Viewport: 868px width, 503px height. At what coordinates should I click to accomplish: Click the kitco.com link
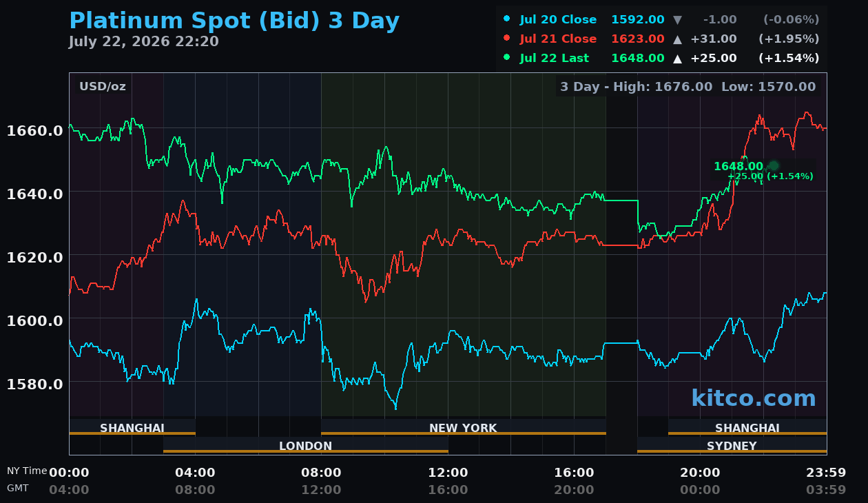(x=754, y=398)
